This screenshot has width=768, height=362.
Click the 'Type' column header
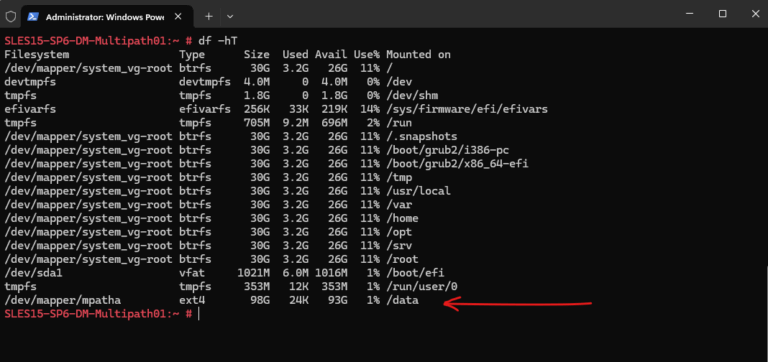click(192, 54)
